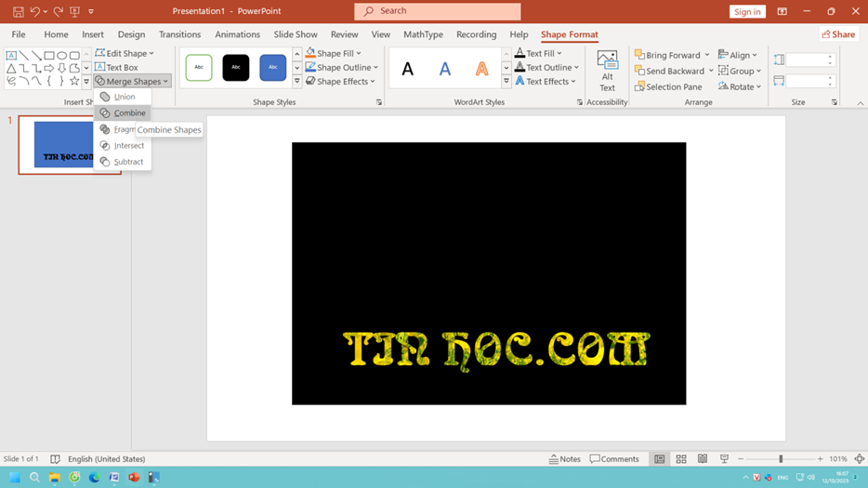The width and height of the screenshot is (868, 488).
Task: Open Reading View from status bar
Action: pos(703,459)
